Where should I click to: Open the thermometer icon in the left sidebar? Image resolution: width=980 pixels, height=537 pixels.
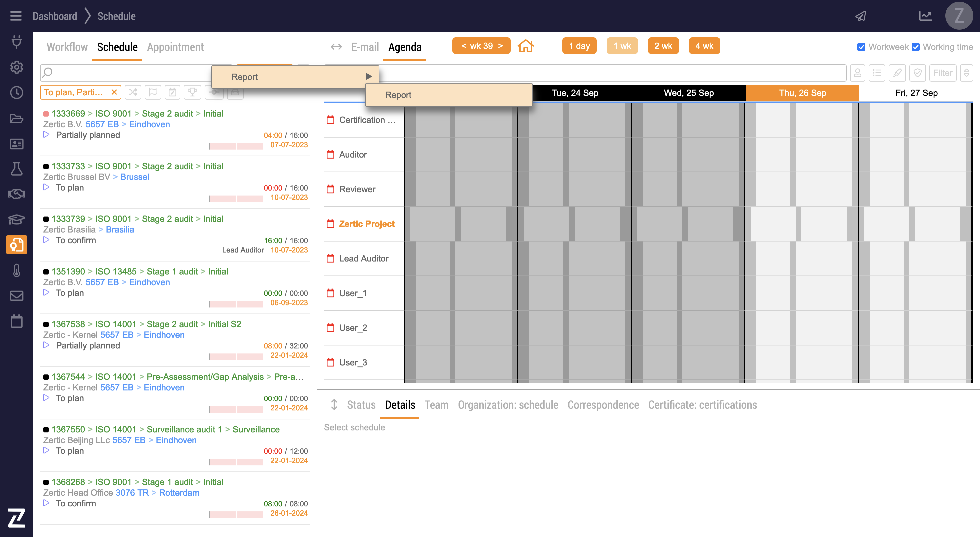tap(16, 270)
